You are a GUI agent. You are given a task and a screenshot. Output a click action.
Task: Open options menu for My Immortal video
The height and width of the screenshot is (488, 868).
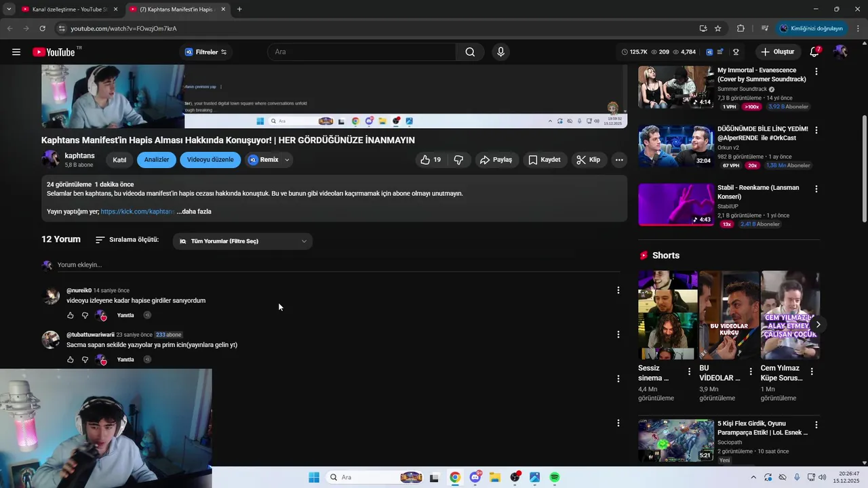pyautogui.click(x=816, y=71)
